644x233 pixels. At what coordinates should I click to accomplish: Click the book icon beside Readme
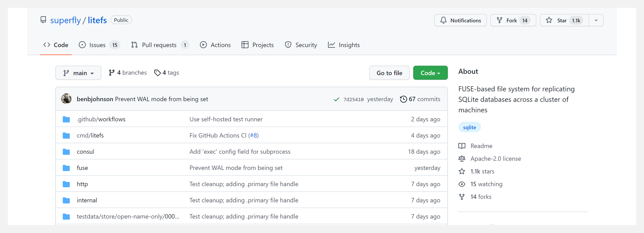point(462,146)
